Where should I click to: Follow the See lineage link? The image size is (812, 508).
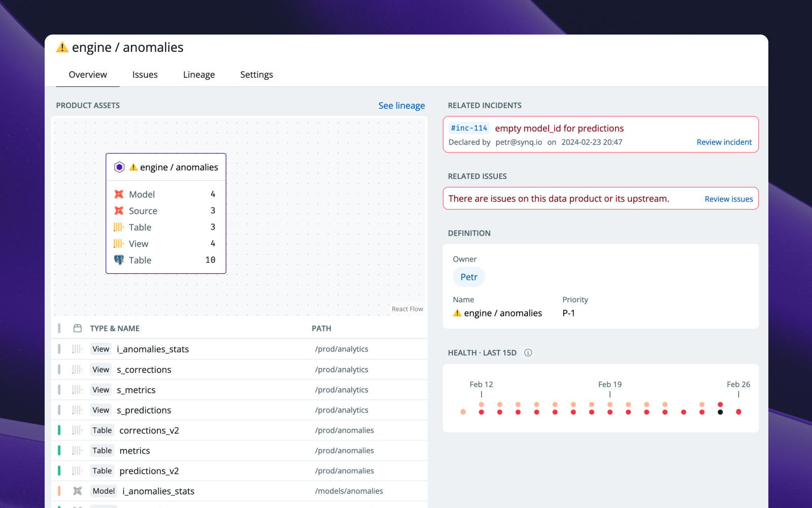(x=401, y=106)
